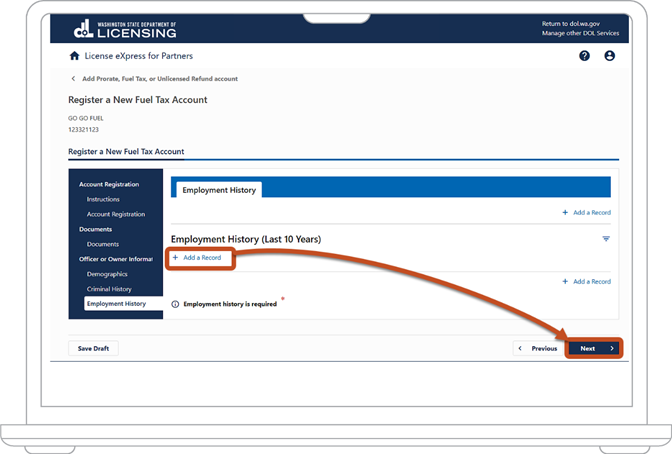Screen dimensions: 672x454
Task: Click the Documents section heading in the sidebar
Action: (95, 229)
